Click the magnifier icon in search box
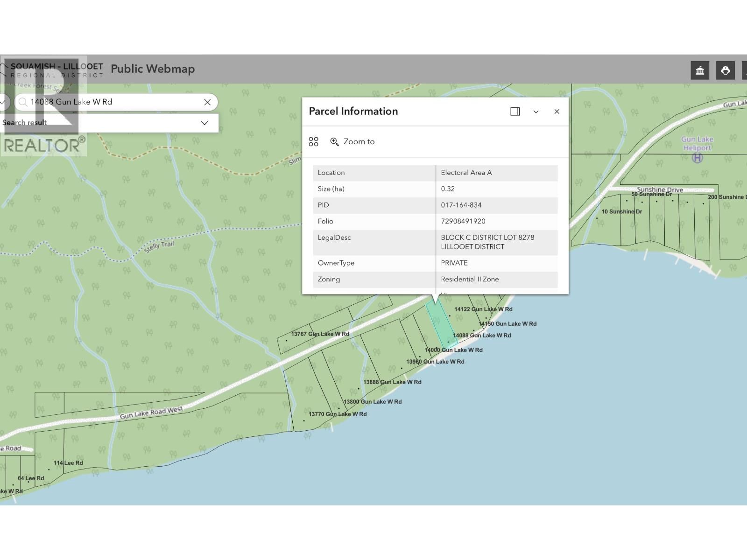This screenshot has width=747, height=560. point(22,102)
